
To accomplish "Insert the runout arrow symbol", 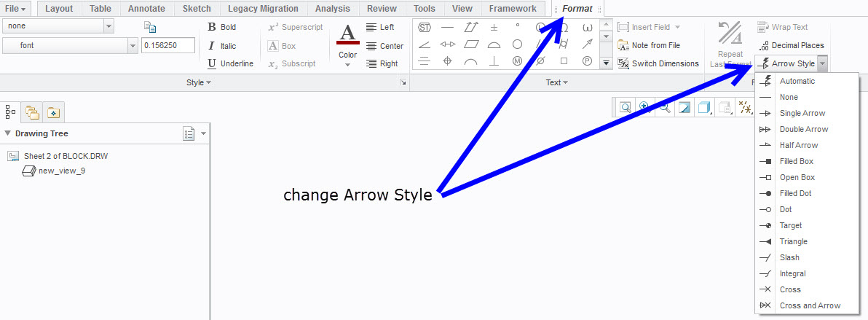I will pos(588,44).
